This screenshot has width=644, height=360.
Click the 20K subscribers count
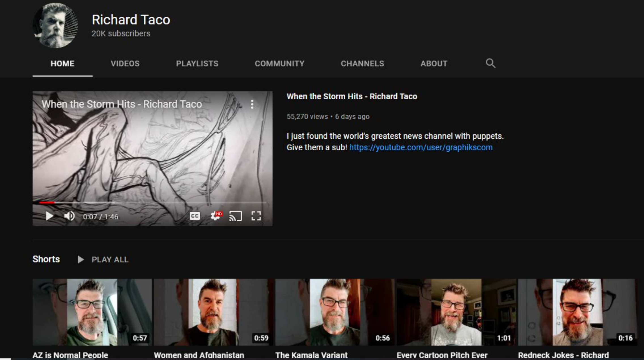121,33
